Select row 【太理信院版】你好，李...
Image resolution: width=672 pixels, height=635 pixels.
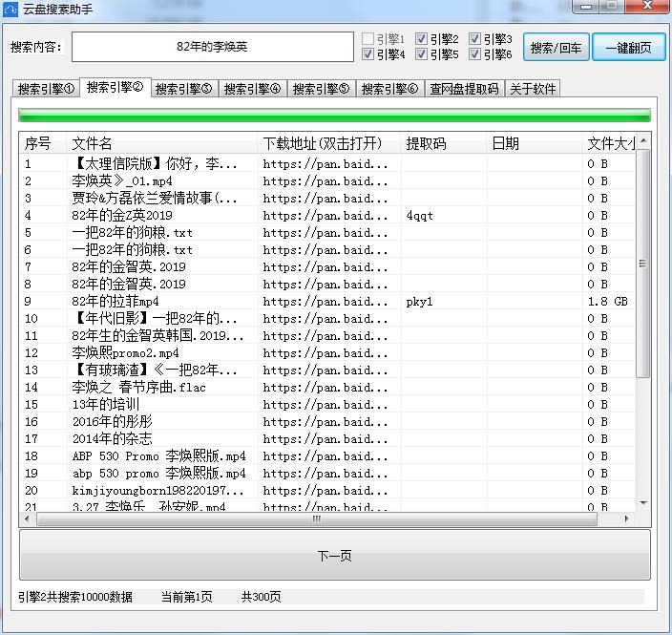tap(327, 164)
